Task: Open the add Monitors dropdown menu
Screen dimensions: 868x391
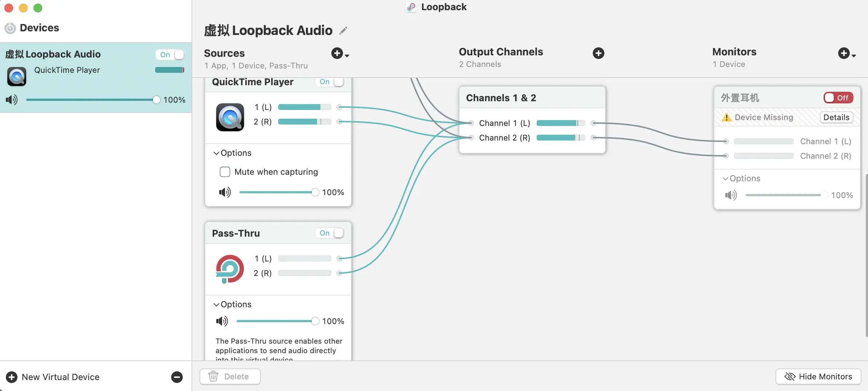Action: pyautogui.click(x=847, y=54)
